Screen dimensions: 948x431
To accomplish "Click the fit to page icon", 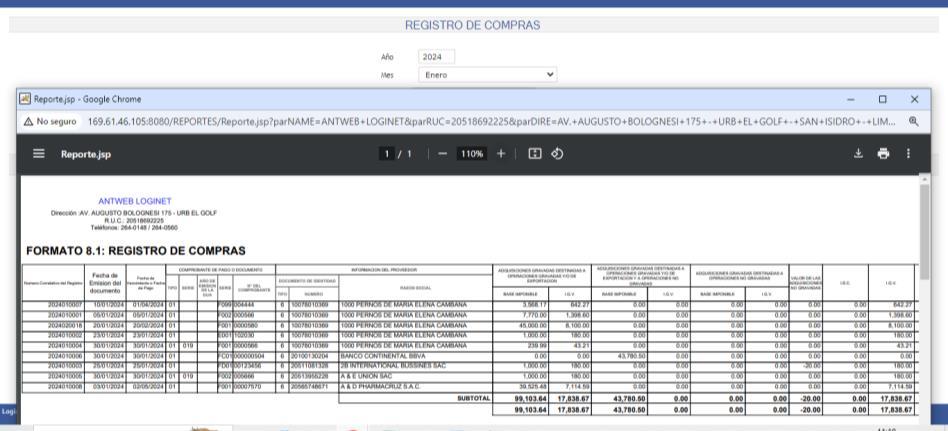I will coord(534,154).
